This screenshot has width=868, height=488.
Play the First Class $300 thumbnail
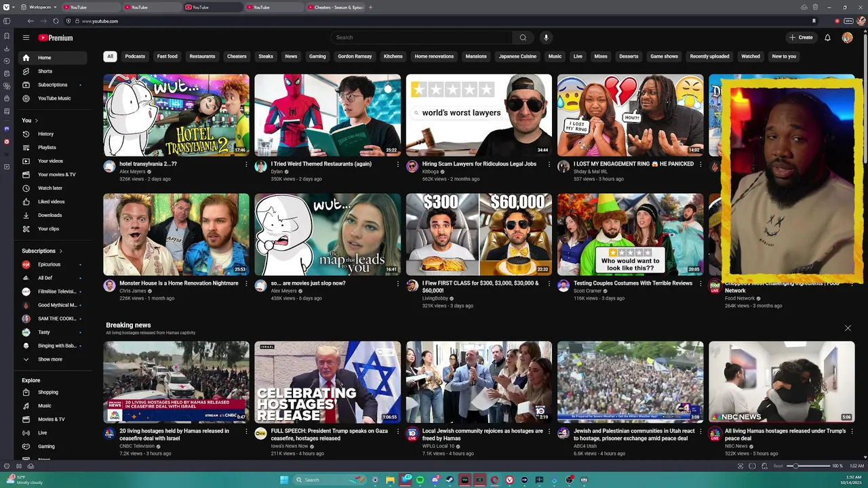479,235
